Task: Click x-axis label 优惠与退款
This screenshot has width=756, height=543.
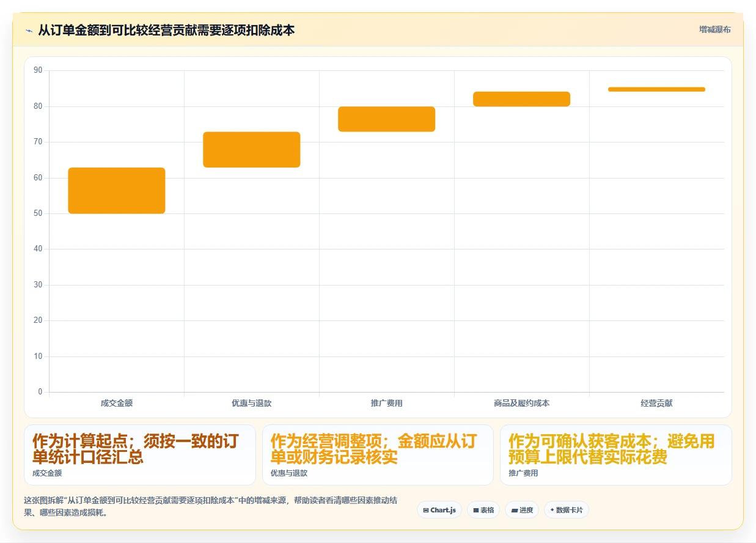Action: point(252,403)
